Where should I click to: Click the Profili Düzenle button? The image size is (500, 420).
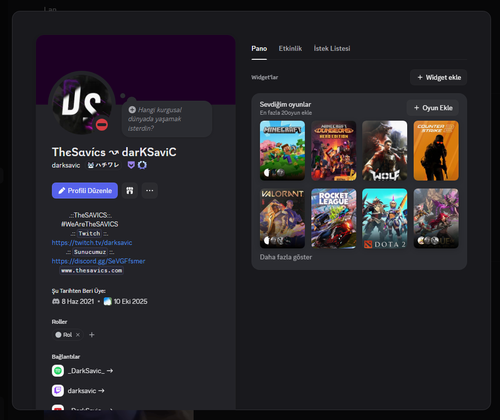(85, 191)
